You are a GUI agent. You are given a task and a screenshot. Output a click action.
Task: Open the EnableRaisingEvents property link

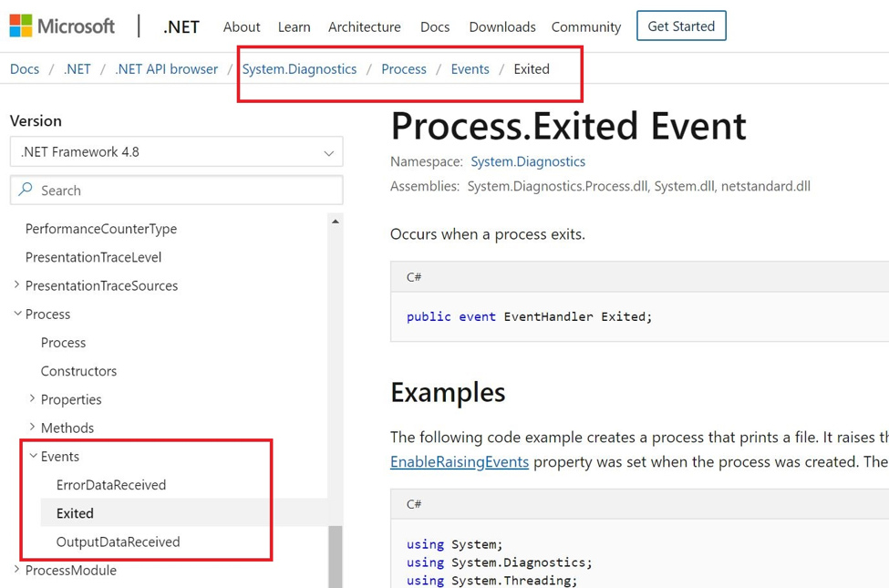[460, 462]
